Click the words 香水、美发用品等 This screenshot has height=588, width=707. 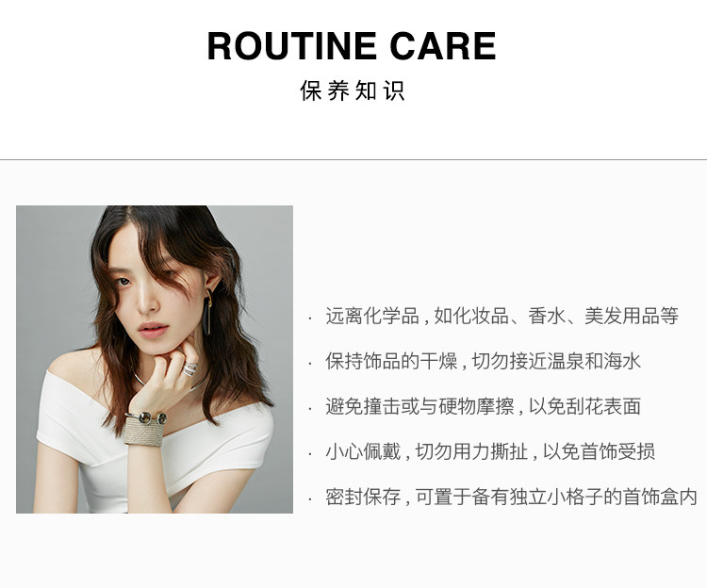tap(603, 316)
